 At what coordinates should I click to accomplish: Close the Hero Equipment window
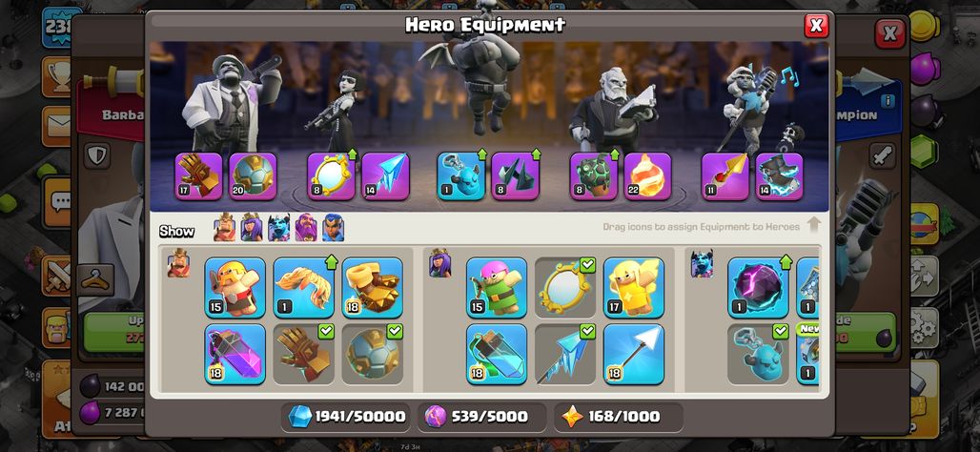pos(816,26)
